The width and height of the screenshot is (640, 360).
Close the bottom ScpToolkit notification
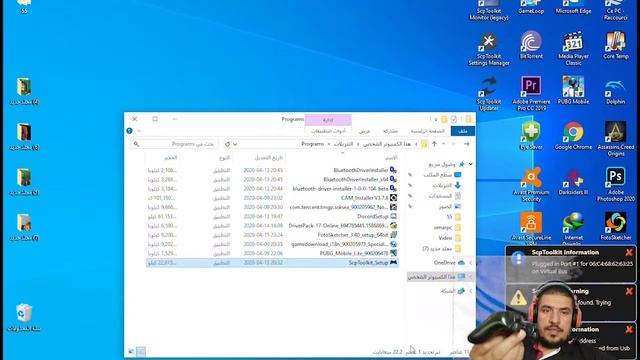coord(629,329)
